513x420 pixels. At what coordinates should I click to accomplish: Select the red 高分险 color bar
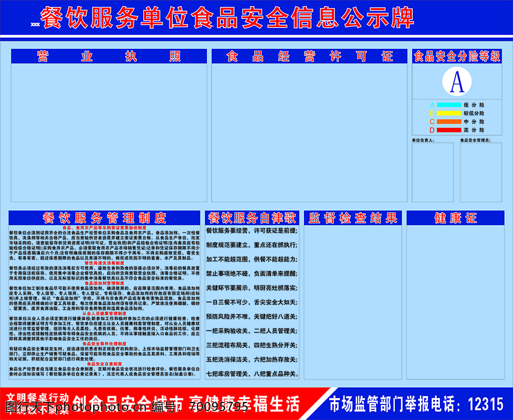[449, 130]
